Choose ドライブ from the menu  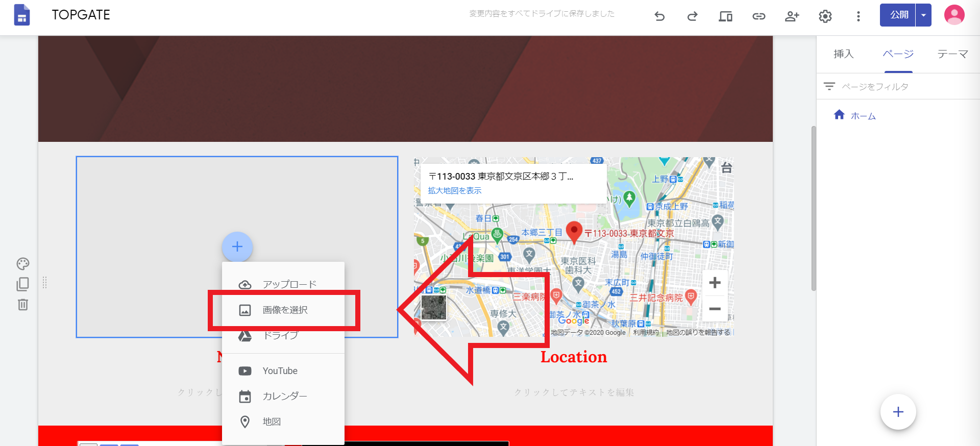tap(283, 335)
